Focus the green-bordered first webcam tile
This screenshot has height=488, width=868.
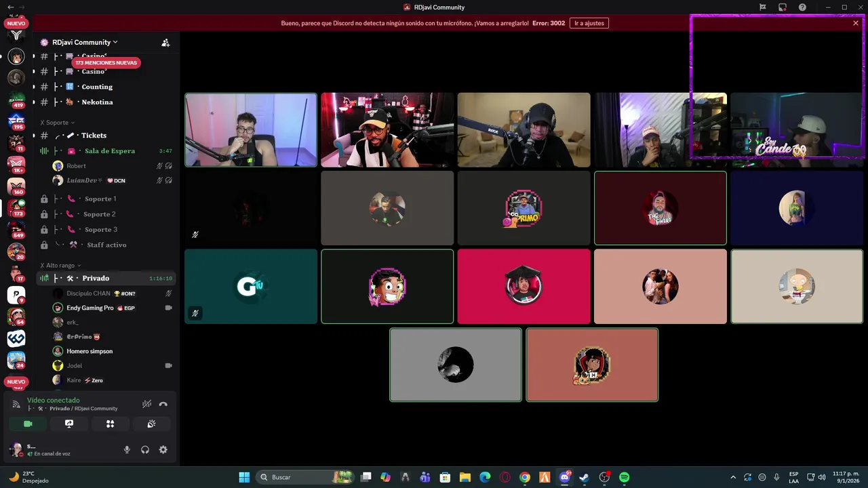pos(251,130)
